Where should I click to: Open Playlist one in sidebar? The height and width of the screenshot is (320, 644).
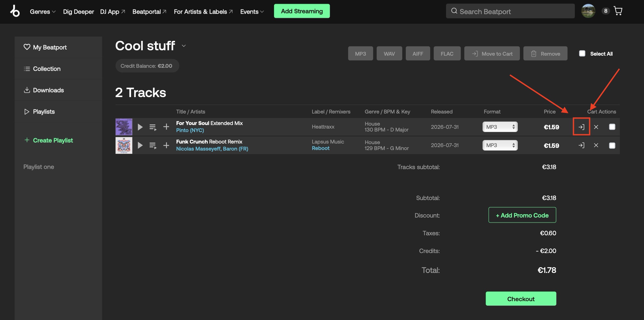(x=39, y=167)
